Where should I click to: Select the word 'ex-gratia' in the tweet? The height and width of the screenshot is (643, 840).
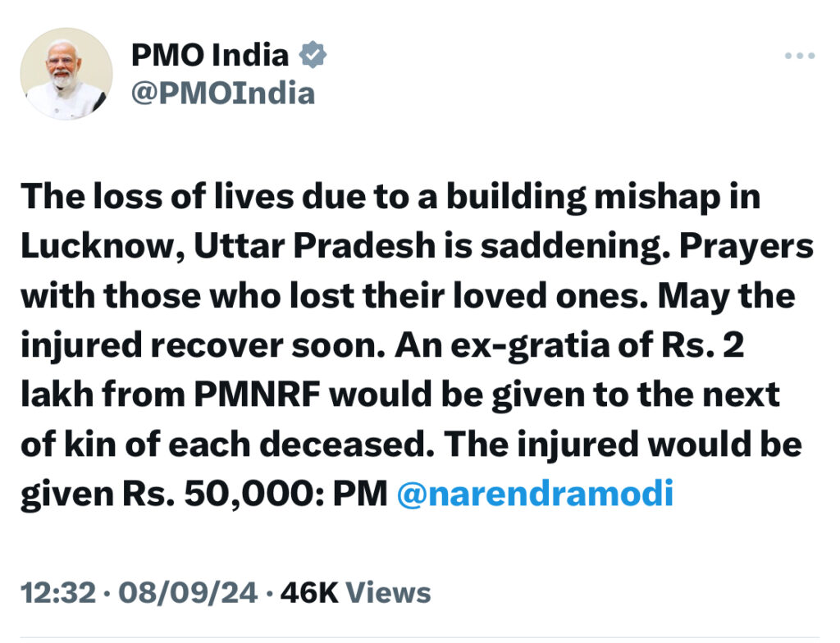pos(531,346)
